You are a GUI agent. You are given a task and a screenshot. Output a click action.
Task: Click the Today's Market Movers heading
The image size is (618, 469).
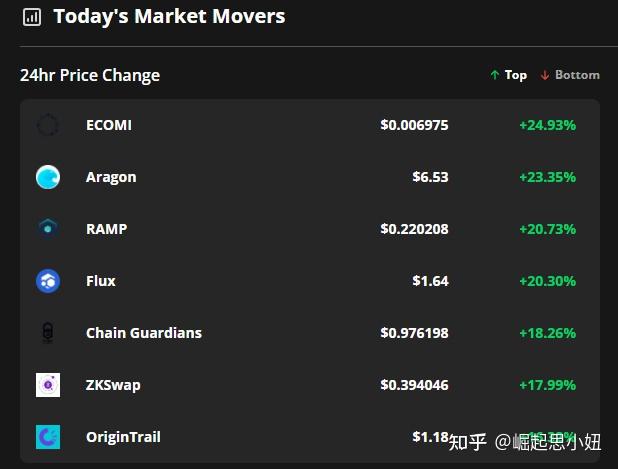[169, 17]
